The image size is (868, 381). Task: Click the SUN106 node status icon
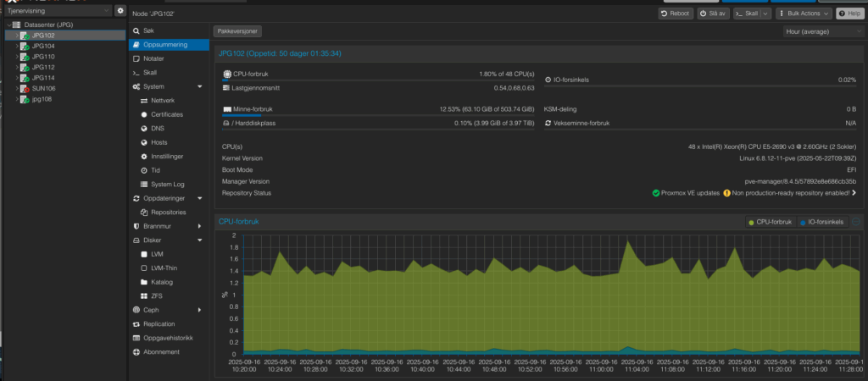(25, 88)
